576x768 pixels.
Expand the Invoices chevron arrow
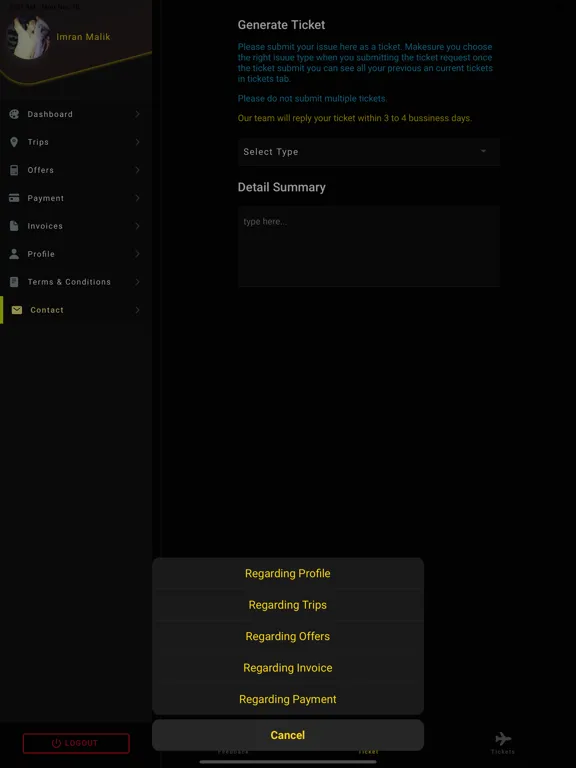pyautogui.click(x=138, y=226)
